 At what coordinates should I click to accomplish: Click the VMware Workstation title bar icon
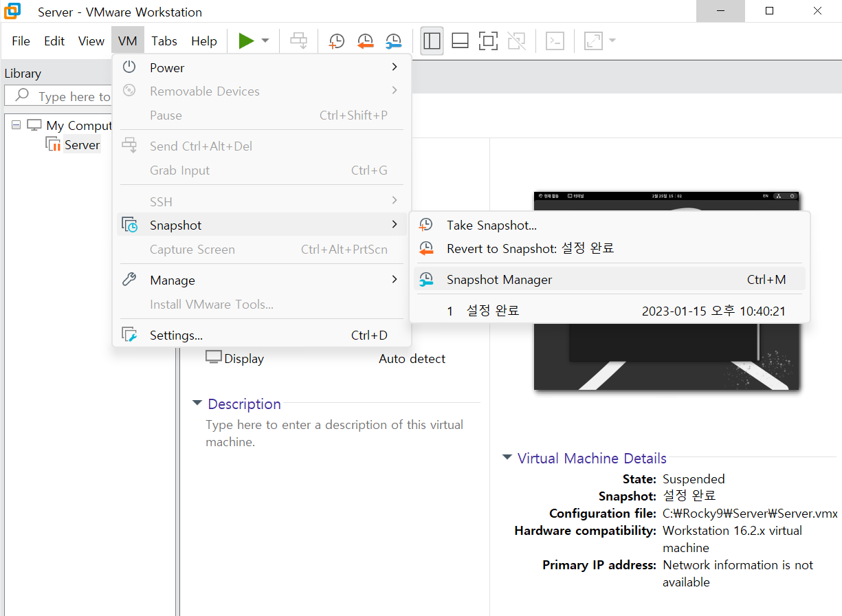click(x=12, y=12)
